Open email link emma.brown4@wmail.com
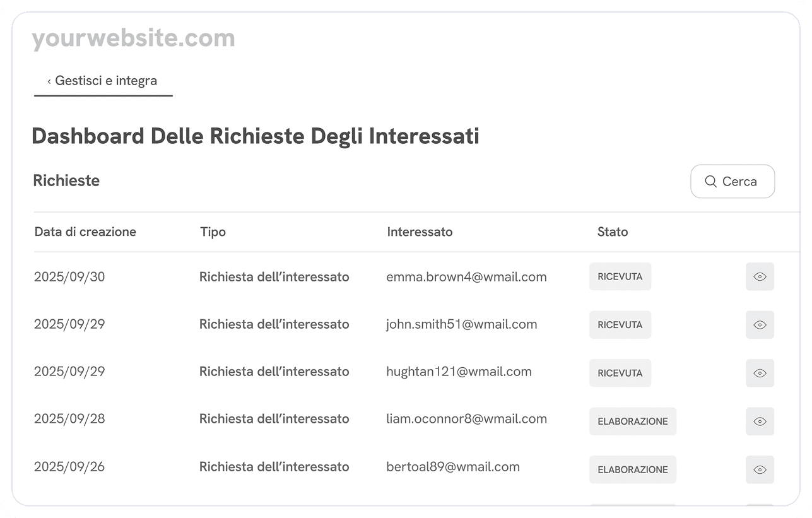Screen dimensions: 812x518 click(466, 276)
